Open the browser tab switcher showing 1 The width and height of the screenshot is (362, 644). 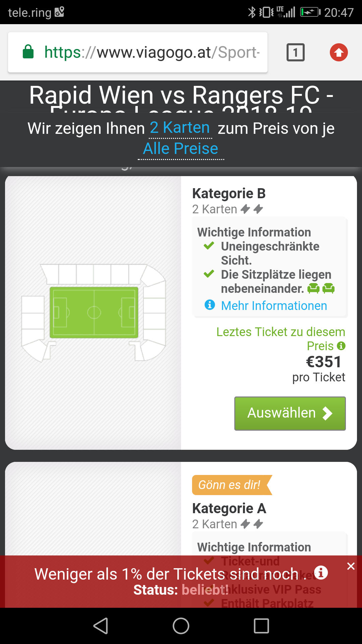pos(295,52)
